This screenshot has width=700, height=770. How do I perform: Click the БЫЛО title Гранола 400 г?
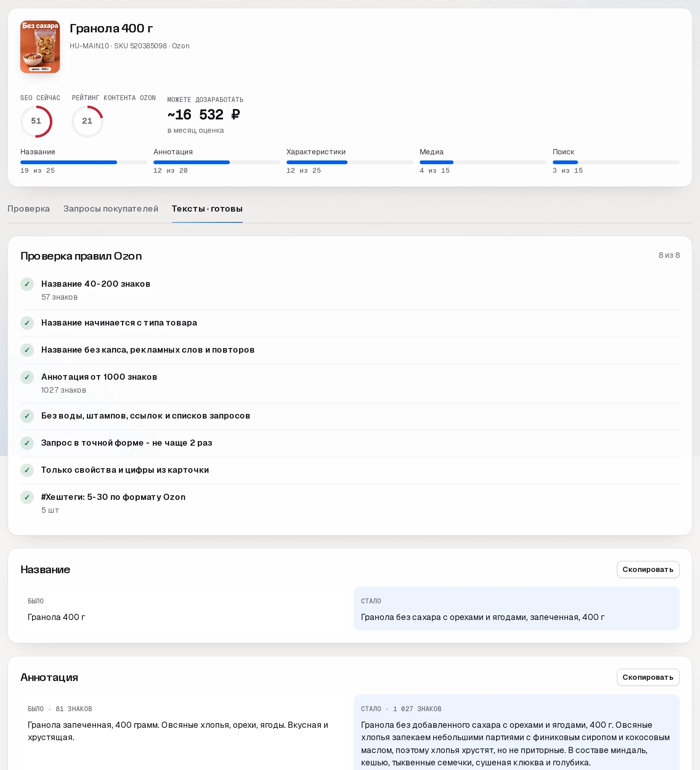(57, 617)
